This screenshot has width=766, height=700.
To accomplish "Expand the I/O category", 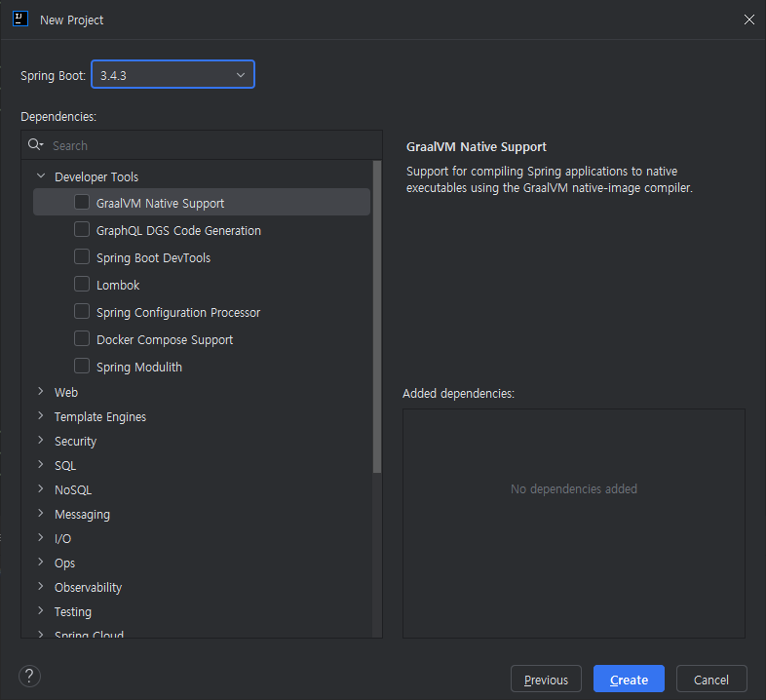I will click(41, 538).
